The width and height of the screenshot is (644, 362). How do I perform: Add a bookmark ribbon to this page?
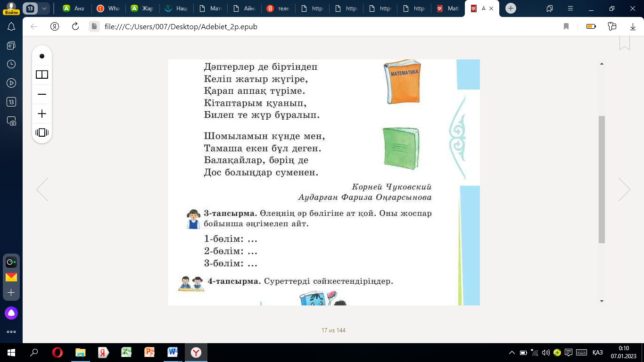click(x=625, y=42)
